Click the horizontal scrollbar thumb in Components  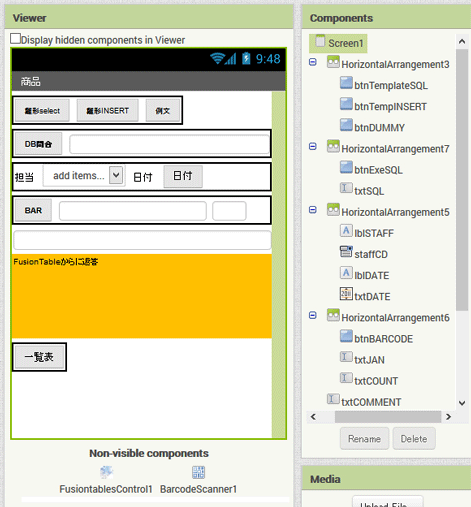pos(388,417)
